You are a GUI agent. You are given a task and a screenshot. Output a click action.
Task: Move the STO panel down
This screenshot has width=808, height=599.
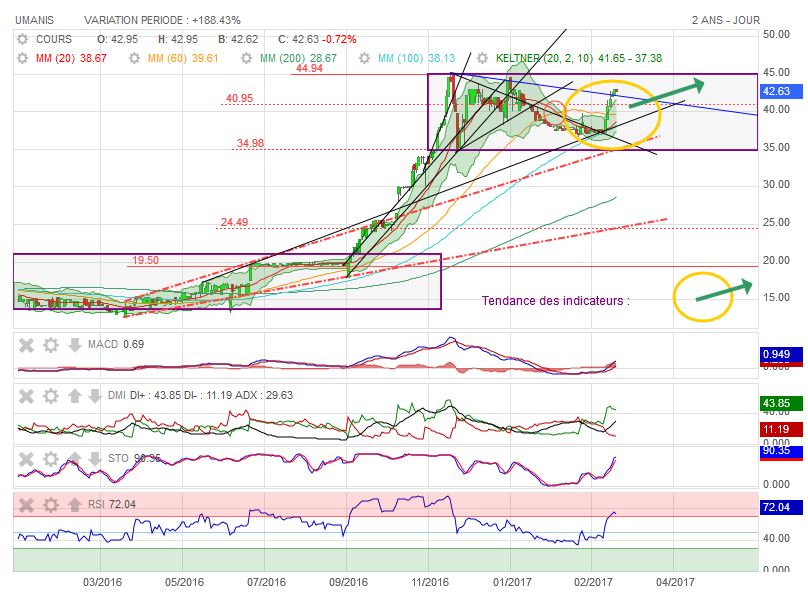94,459
